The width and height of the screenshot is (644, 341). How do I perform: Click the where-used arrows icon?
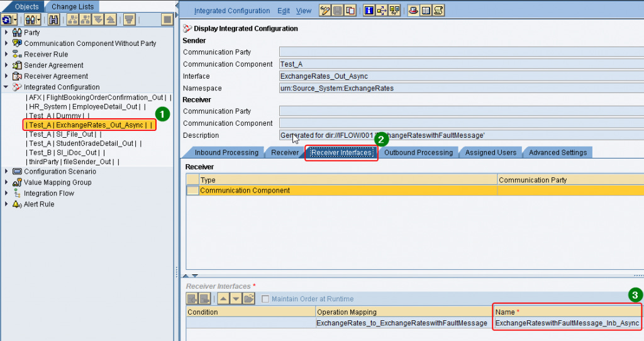pos(382,10)
